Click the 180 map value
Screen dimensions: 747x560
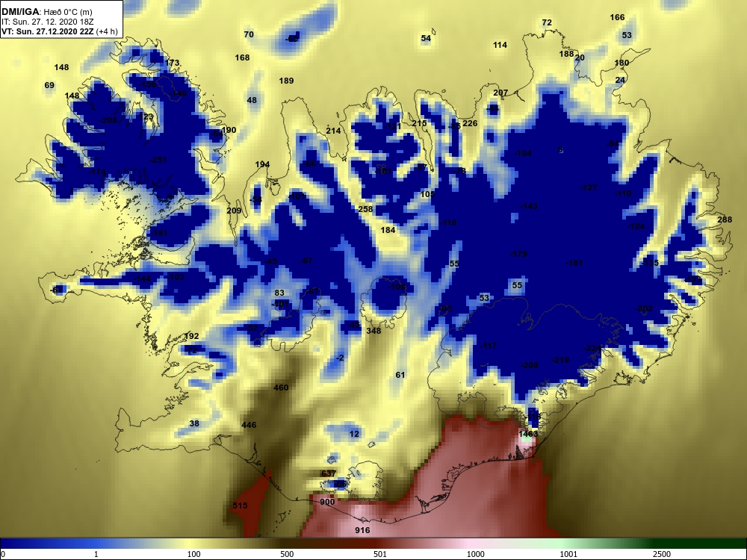click(622, 63)
